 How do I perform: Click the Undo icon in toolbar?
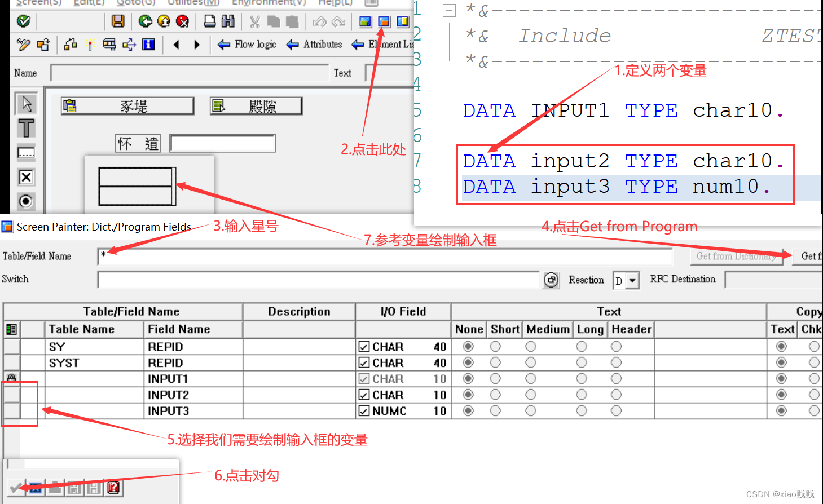(x=320, y=21)
